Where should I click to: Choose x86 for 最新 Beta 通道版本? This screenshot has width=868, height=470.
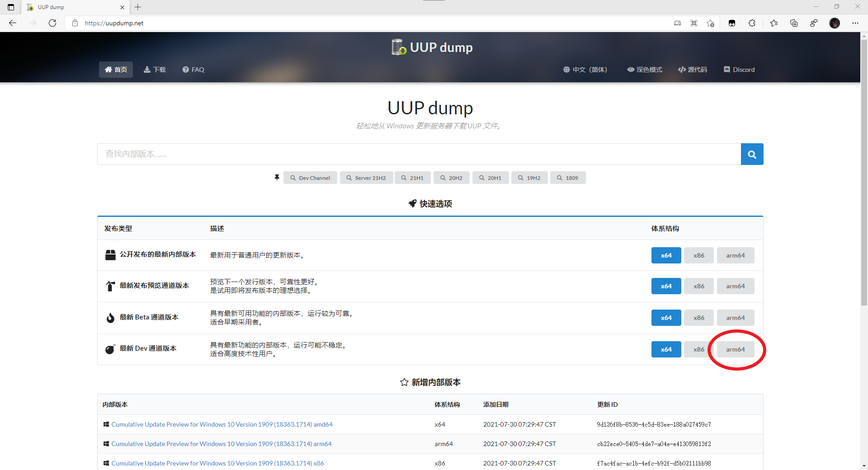(x=699, y=318)
